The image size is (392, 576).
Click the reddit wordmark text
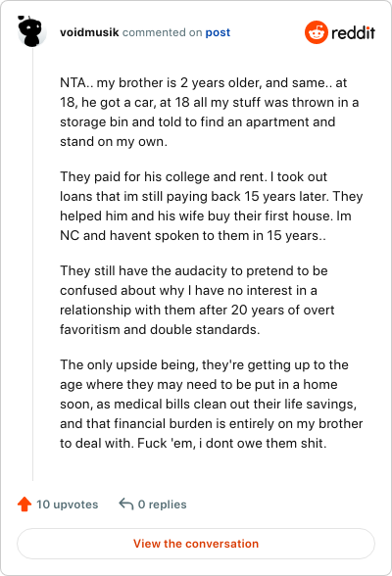click(353, 32)
